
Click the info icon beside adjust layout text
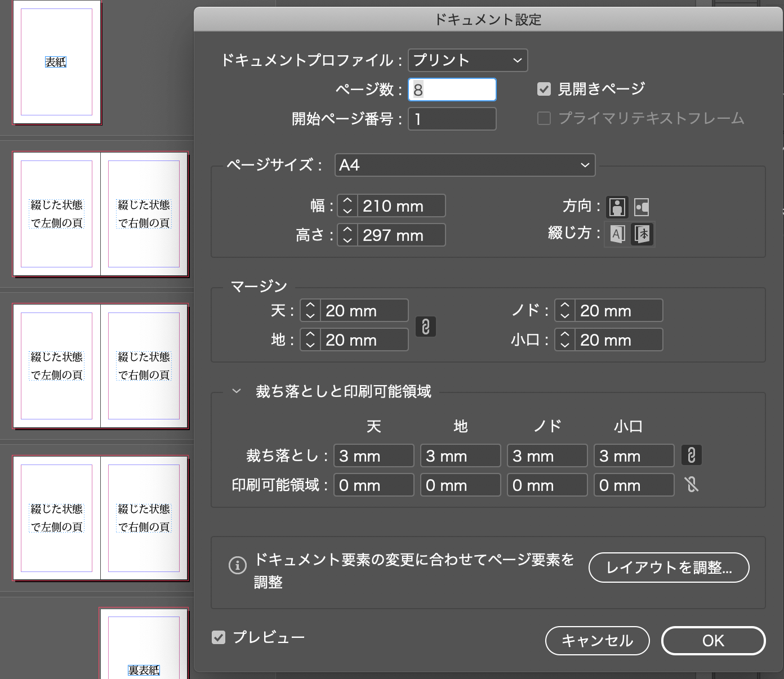coord(238,565)
